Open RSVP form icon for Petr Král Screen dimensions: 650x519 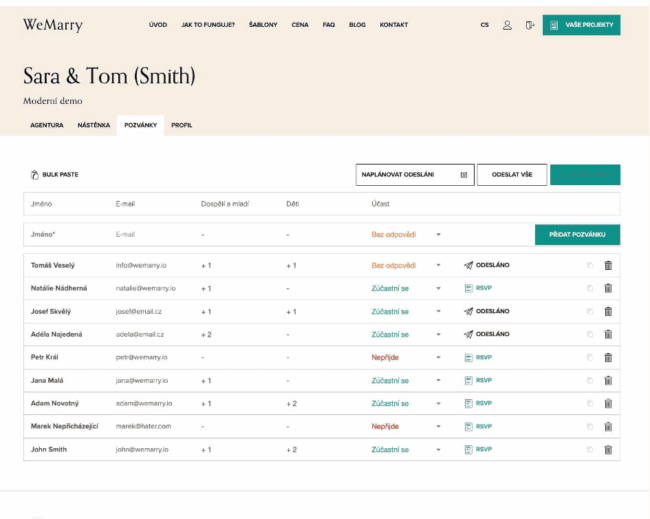pos(468,357)
